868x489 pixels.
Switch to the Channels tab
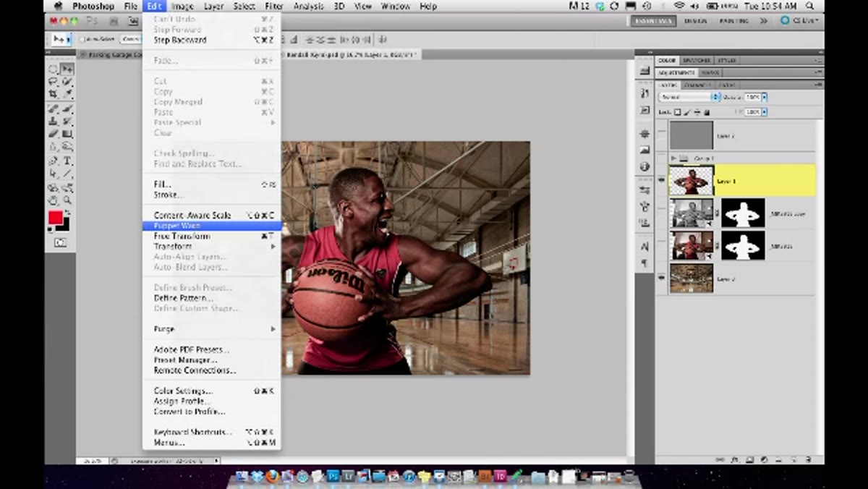tap(697, 85)
